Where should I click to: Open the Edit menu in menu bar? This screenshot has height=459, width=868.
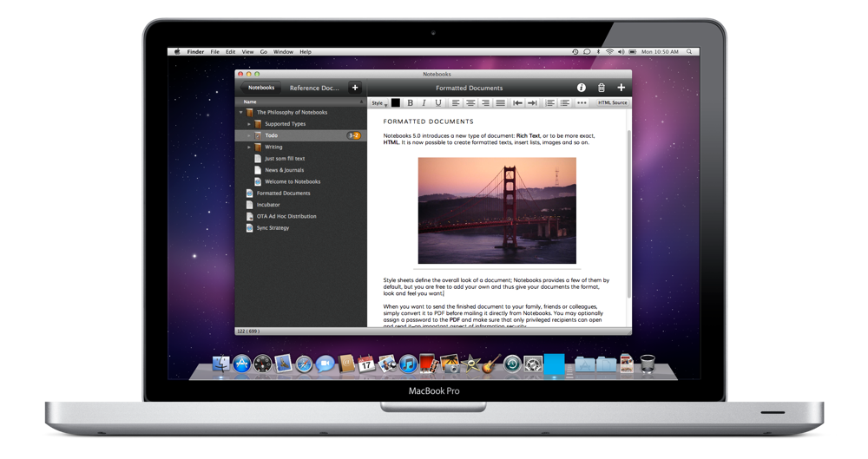(x=230, y=52)
